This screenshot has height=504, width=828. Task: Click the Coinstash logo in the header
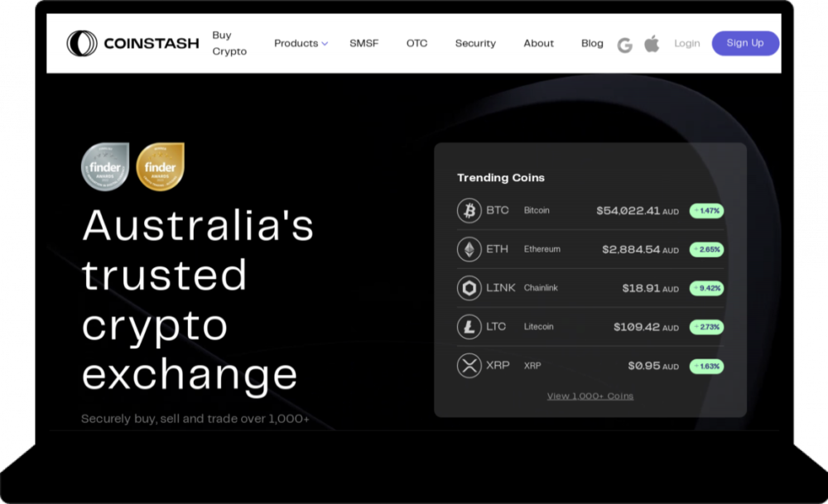click(x=133, y=43)
